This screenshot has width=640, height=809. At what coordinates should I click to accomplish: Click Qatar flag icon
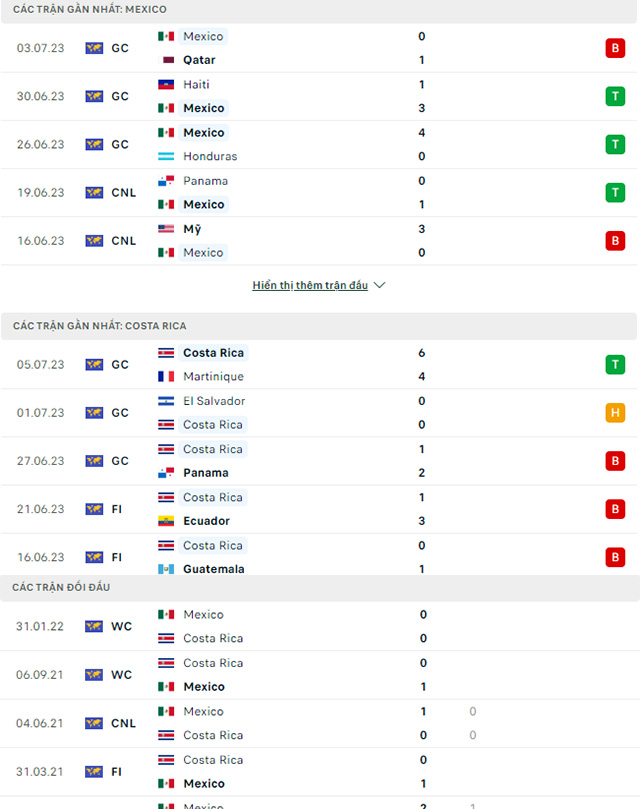(166, 60)
